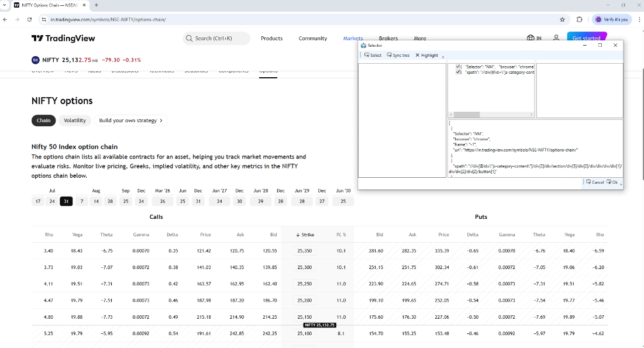Click Cancel in Selector window
Viewport: 644px width, 348px height.
point(595,182)
